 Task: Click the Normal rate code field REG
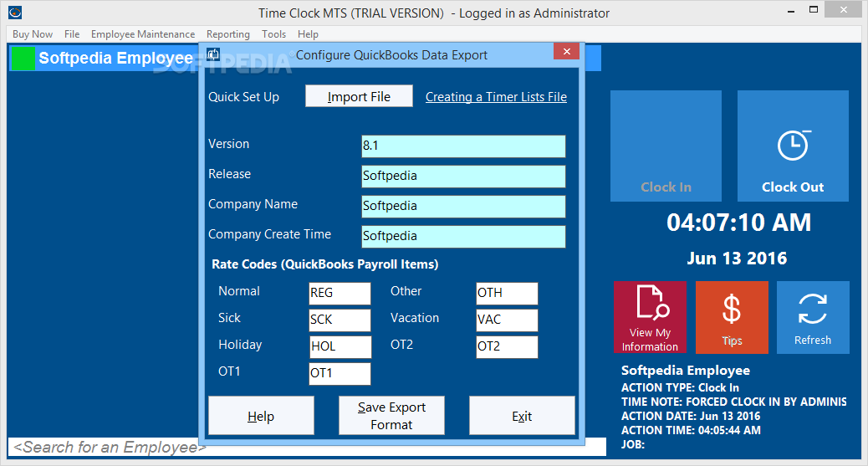pos(340,293)
